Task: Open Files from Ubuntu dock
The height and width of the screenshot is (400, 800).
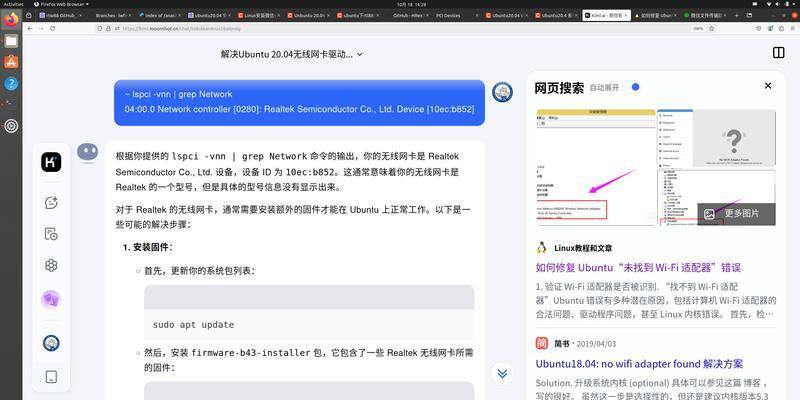Action: tap(11, 41)
